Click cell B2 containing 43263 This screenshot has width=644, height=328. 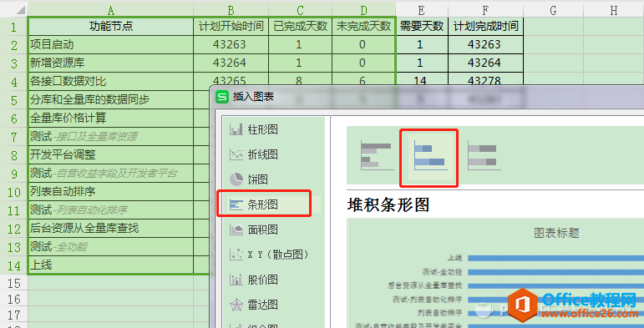coord(231,44)
